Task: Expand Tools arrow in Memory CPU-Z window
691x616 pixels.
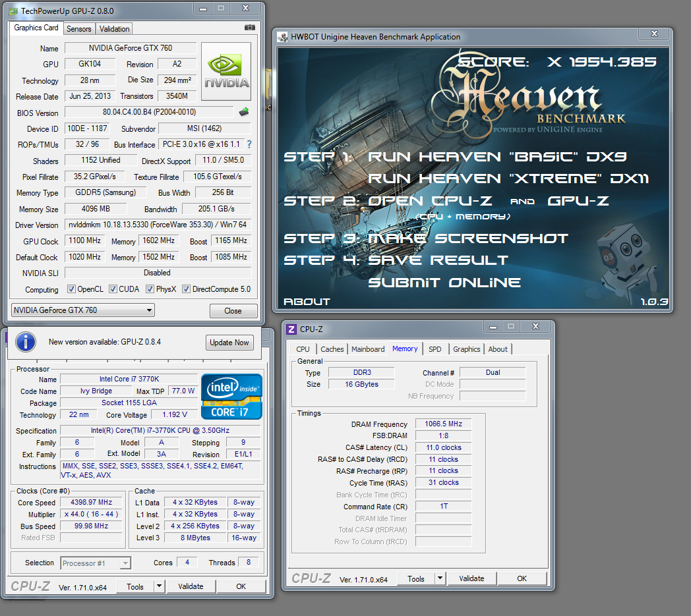Action: 440,578
